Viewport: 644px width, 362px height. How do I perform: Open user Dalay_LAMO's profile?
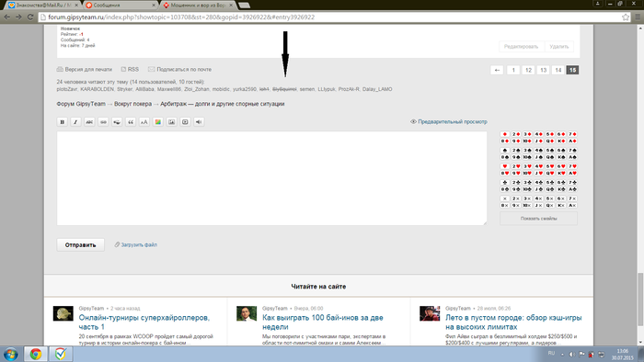click(x=377, y=89)
